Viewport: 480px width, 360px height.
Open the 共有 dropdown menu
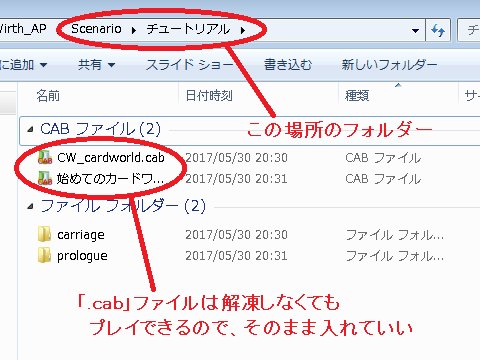pos(97,64)
